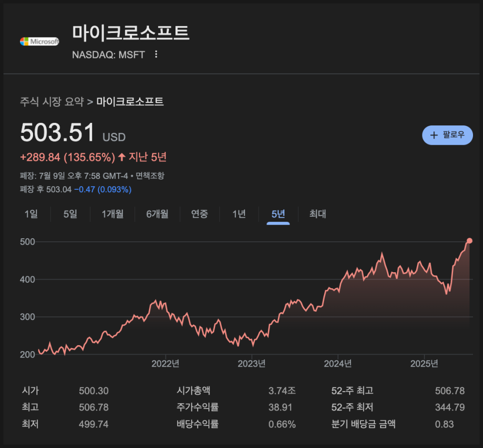Click the +289.84 (135.65%) change text
The width and height of the screenshot is (483, 448).
pos(67,157)
